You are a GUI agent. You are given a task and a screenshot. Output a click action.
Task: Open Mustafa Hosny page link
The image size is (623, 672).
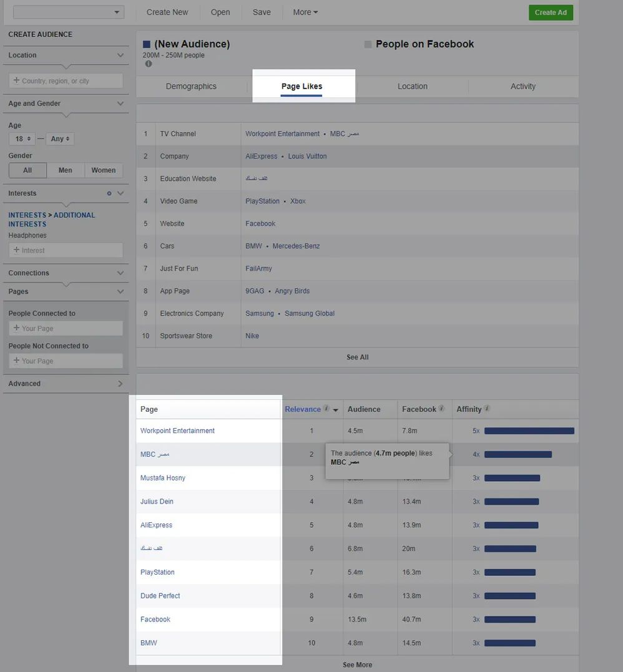click(162, 478)
